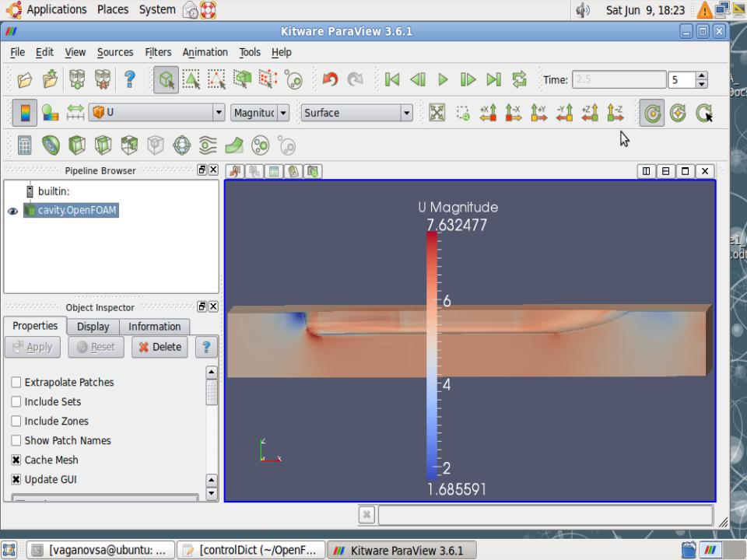Open the File menu
747x560 pixels.
point(17,52)
